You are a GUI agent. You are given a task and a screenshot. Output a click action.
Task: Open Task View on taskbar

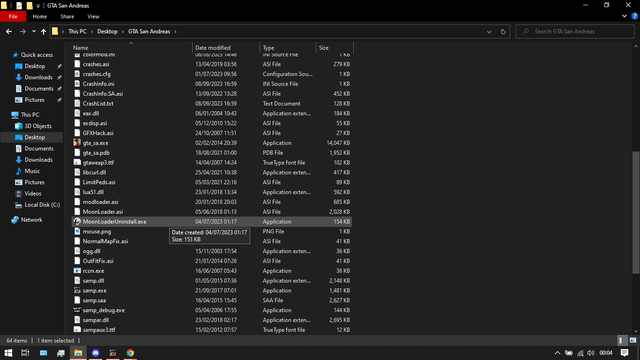point(25,353)
